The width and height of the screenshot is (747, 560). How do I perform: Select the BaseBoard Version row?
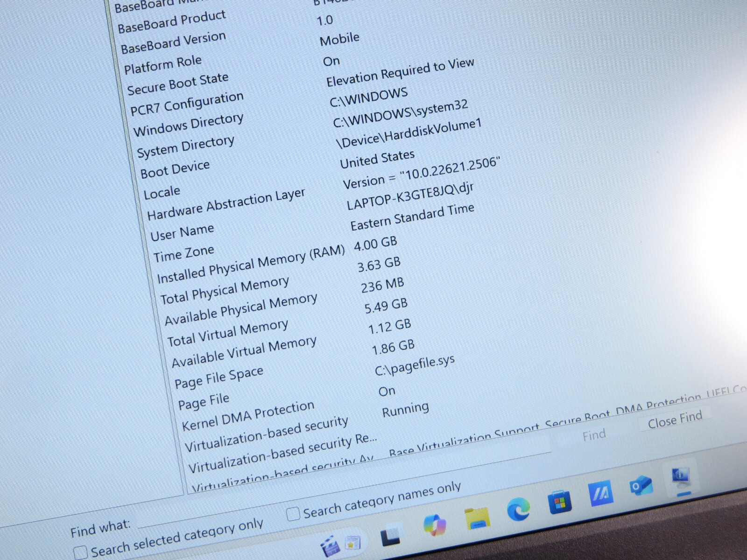[173, 42]
